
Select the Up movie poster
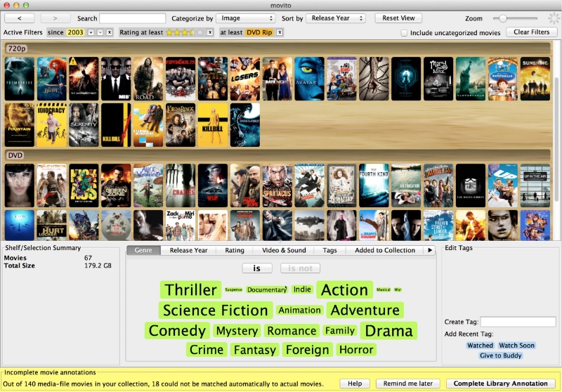[x=503, y=185]
